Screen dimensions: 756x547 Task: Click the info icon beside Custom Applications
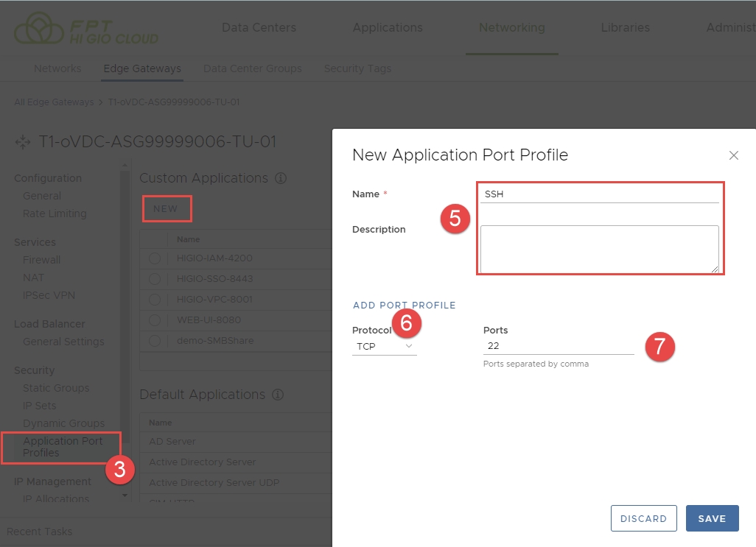pos(280,178)
